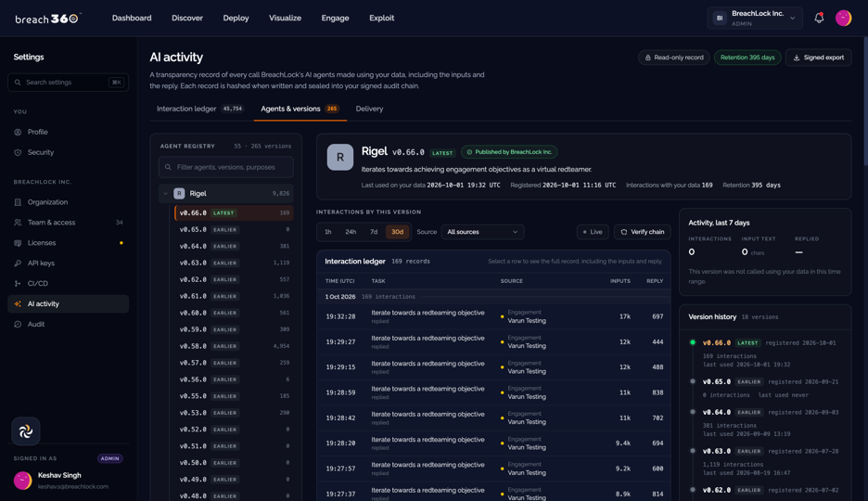Click the Security shield icon
This screenshot has width=868, height=501.
(18, 152)
